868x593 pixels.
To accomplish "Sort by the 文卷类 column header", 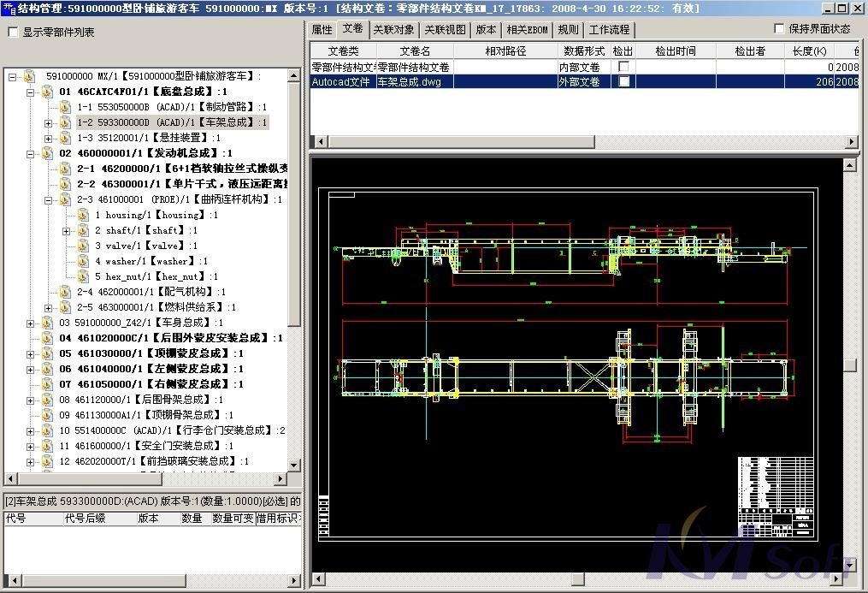I will point(343,51).
